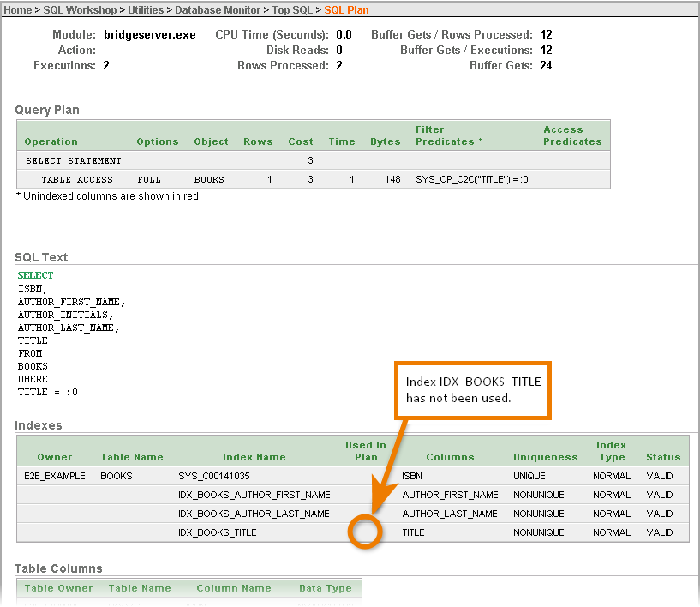Image resolution: width=700 pixels, height=607 pixels.
Task: Click the Status column header
Action: 663,457
